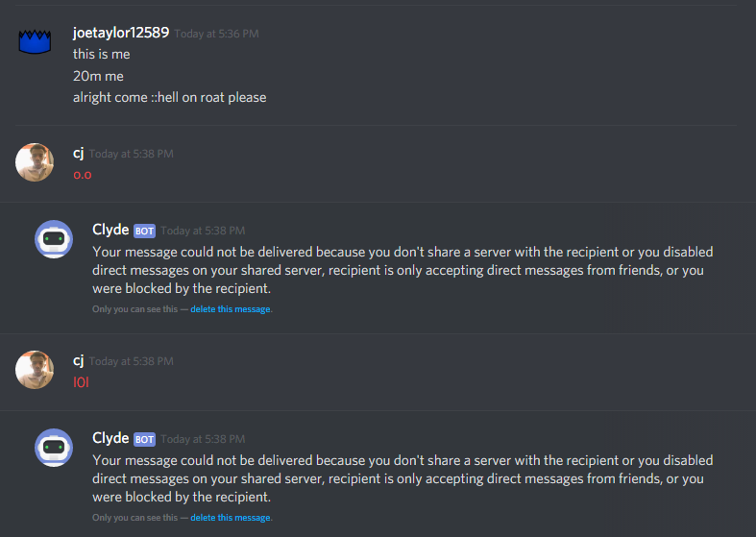Viewport: 756px width, 537px height.
Task: Click the second Clyde username
Action: (x=110, y=438)
